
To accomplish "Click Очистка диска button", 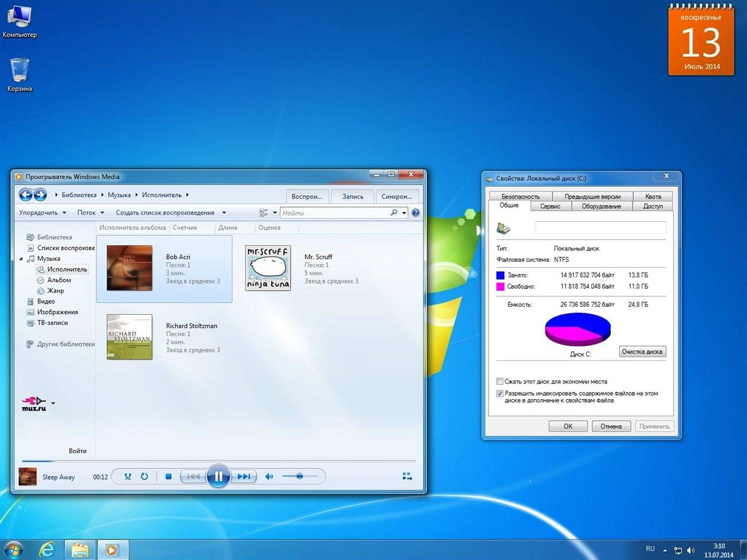I will (x=642, y=352).
